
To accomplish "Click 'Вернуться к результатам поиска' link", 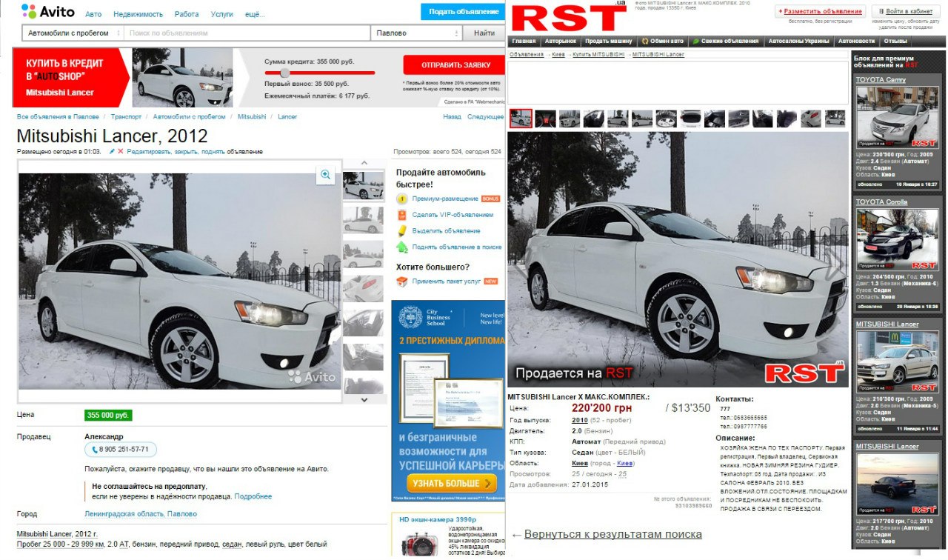I will coord(612,534).
